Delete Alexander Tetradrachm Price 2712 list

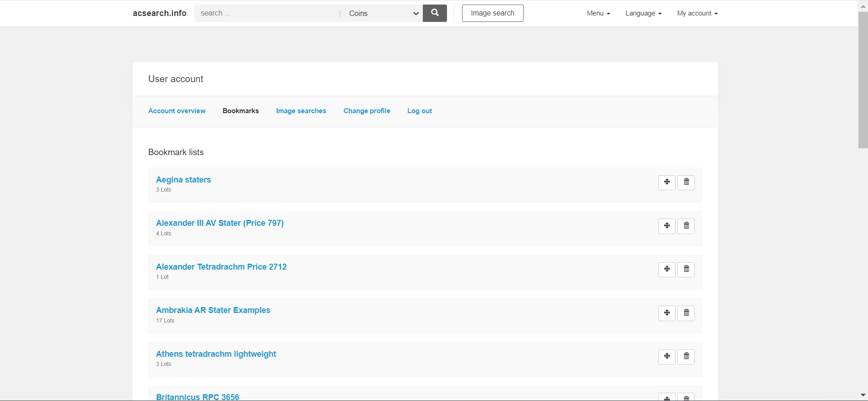(x=686, y=270)
